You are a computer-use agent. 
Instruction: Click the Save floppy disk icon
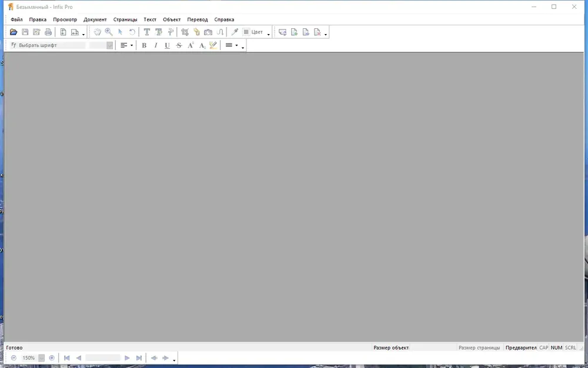click(25, 32)
